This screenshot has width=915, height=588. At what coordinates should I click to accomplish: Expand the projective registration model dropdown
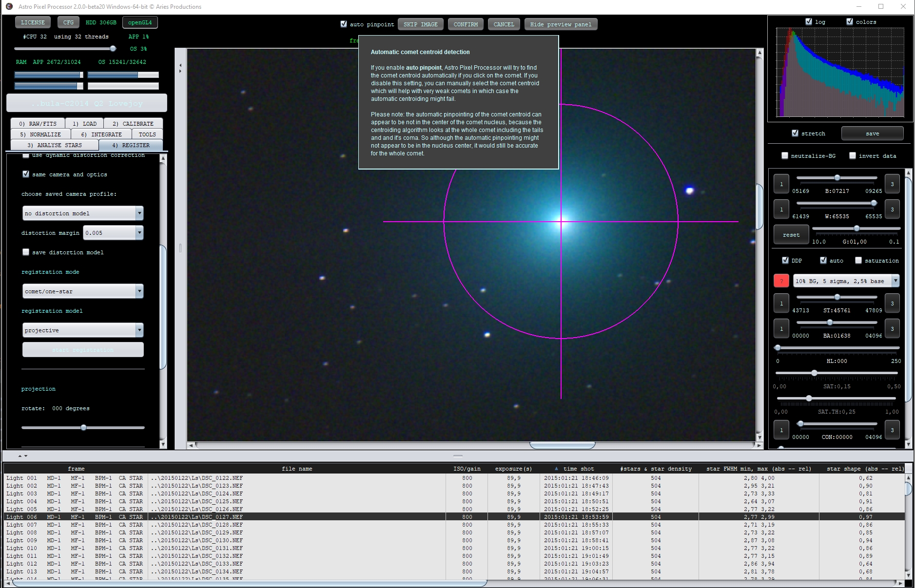[83, 330]
